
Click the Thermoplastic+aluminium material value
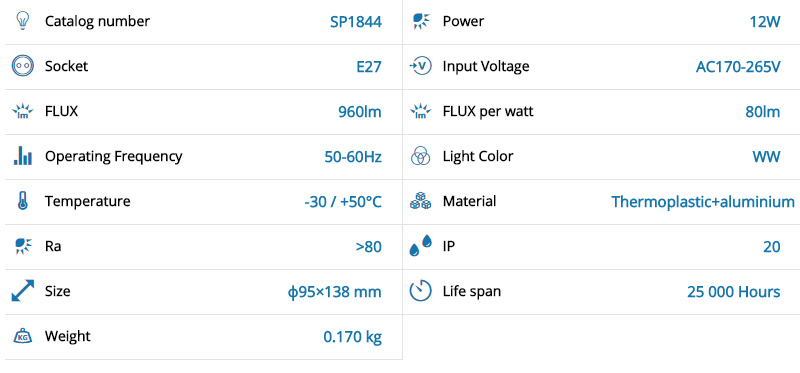[x=703, y=202]
